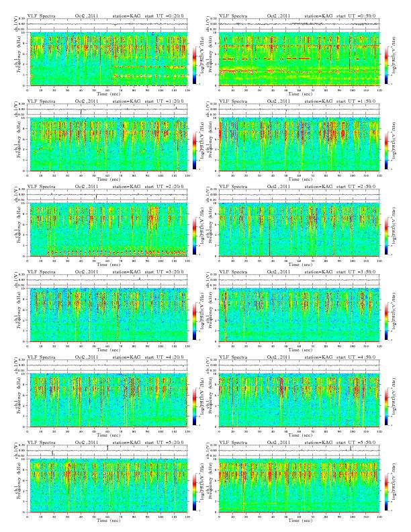Click the PSD color scale bar of the 4:50:0 panel
The image size is (411, 532).
(x=387, y=406)
